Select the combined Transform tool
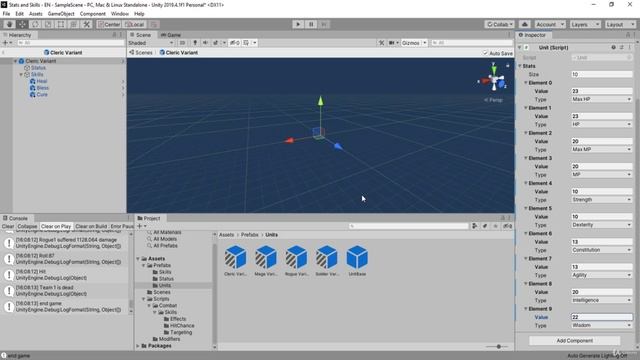The width and height of the screenshot is (640, 360). point(73,24)
